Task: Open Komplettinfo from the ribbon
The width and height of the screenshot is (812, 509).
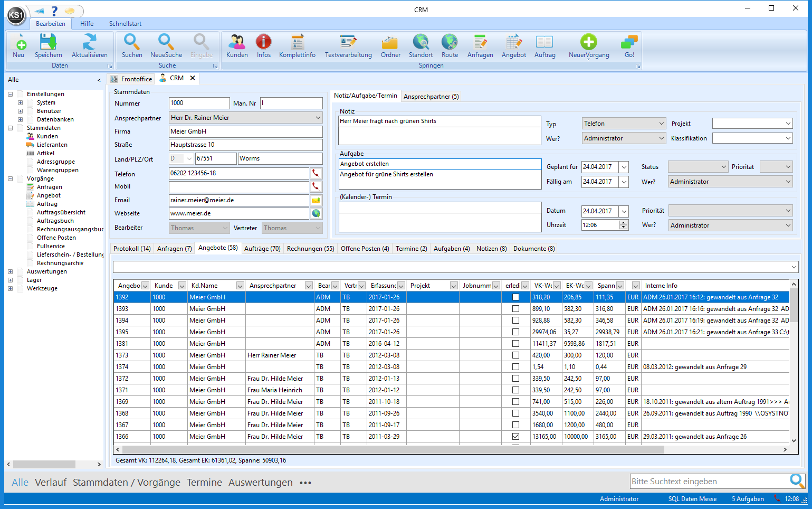Action: [x=297, y=45]
